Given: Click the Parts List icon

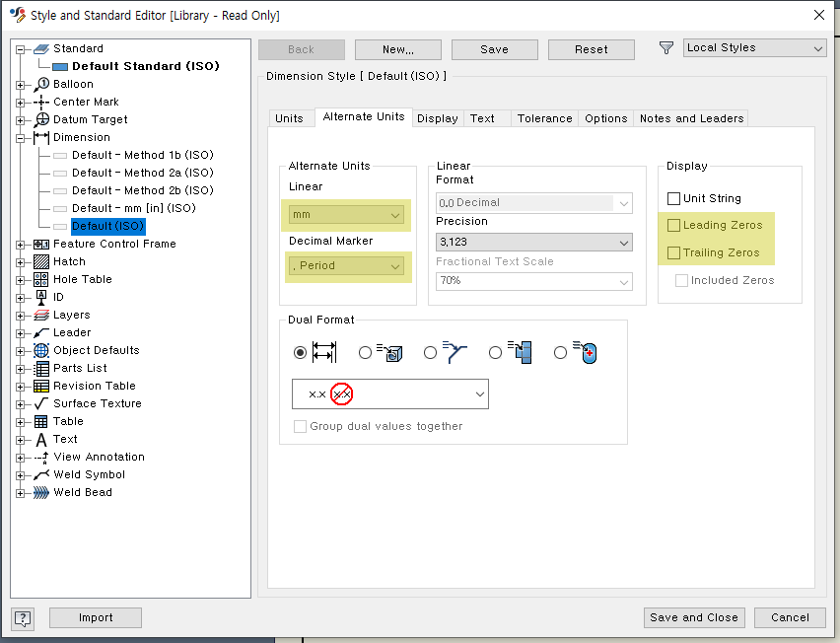Looking at the screenshot, I should click(x=41, y=368).
